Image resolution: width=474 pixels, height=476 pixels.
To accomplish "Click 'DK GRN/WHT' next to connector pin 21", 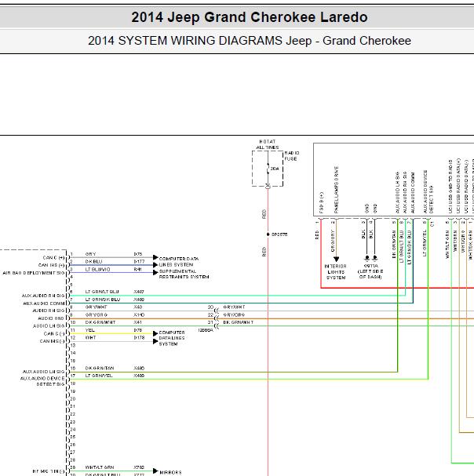I will pyautogui.click(x=239, y=322).
